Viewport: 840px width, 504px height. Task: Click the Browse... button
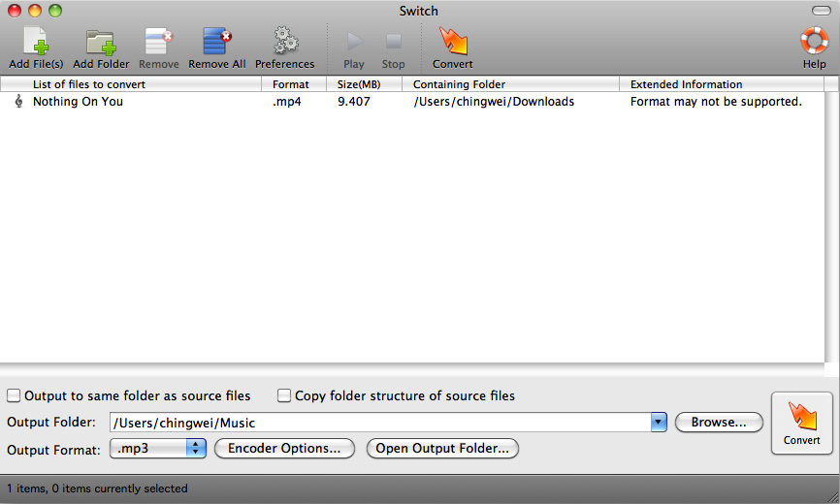(719, 423)
